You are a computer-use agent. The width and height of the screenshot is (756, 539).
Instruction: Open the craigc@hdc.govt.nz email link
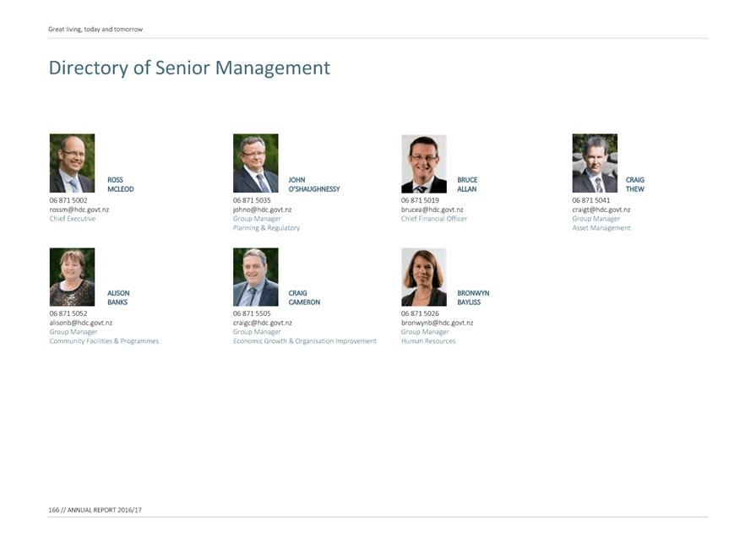(263, 323)
